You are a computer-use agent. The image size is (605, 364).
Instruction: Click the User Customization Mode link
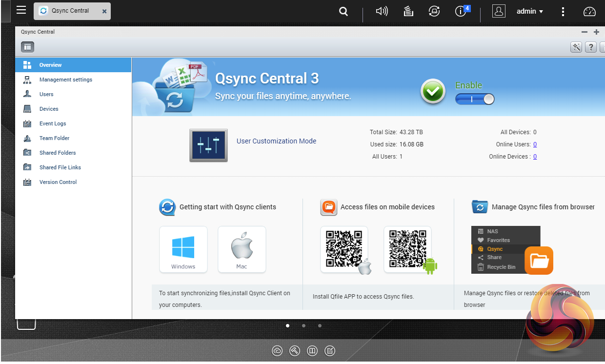(276, 141)
